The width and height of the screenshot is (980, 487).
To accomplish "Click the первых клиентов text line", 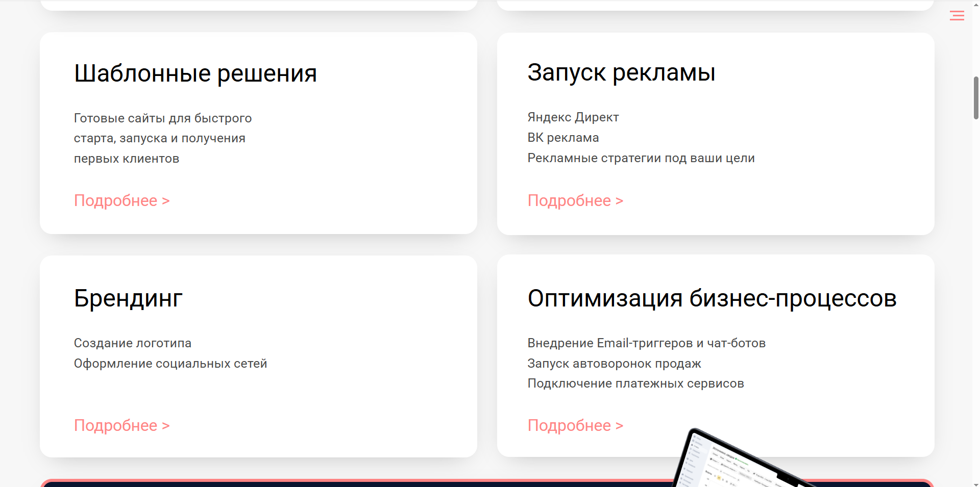I will coord(127,159).
